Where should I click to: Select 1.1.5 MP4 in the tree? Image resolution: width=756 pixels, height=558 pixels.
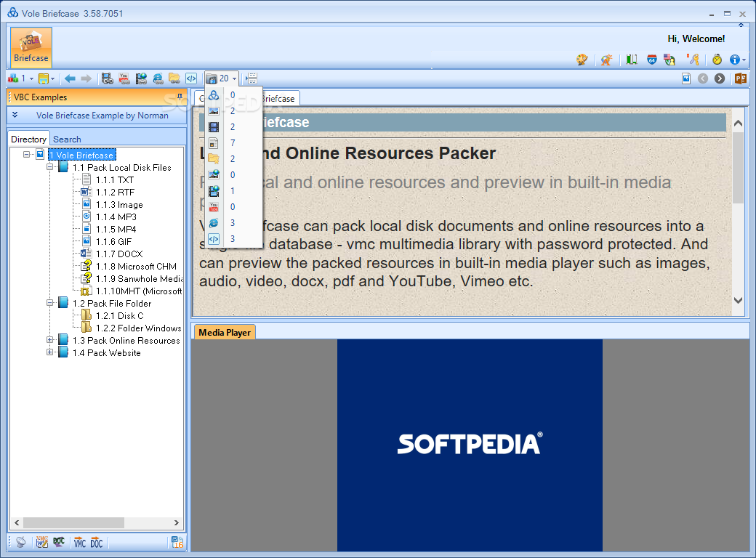coord(116,229)
